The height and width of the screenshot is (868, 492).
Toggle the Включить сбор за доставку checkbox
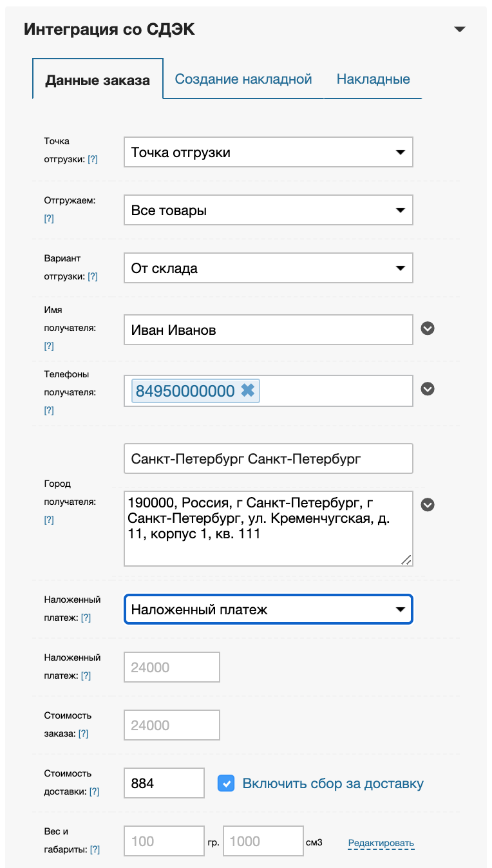(x=225, y=783)
